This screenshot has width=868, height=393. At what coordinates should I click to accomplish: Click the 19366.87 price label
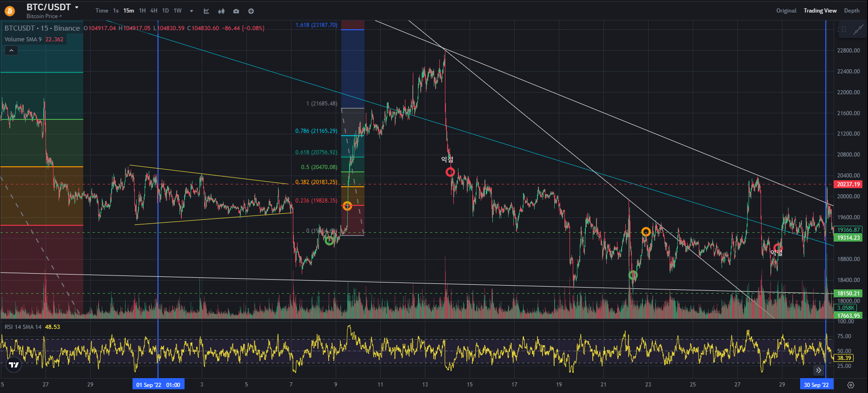pos(848,230)
